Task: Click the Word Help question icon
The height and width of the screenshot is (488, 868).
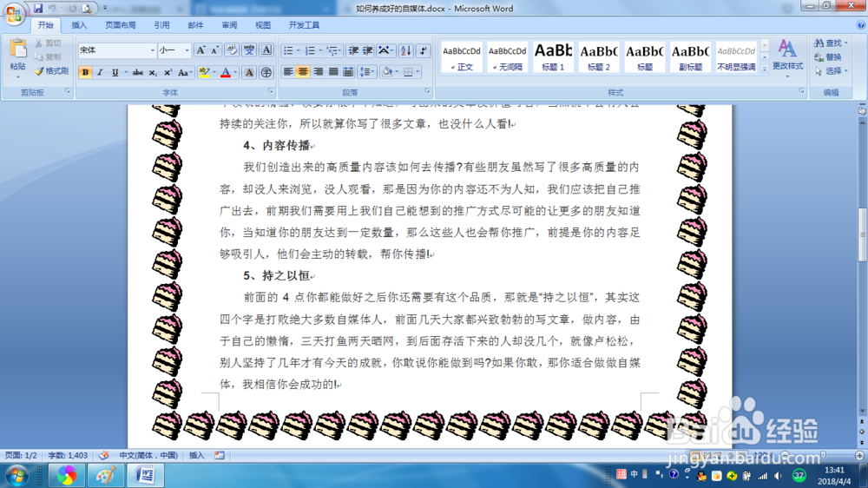Action: [861, 25]
